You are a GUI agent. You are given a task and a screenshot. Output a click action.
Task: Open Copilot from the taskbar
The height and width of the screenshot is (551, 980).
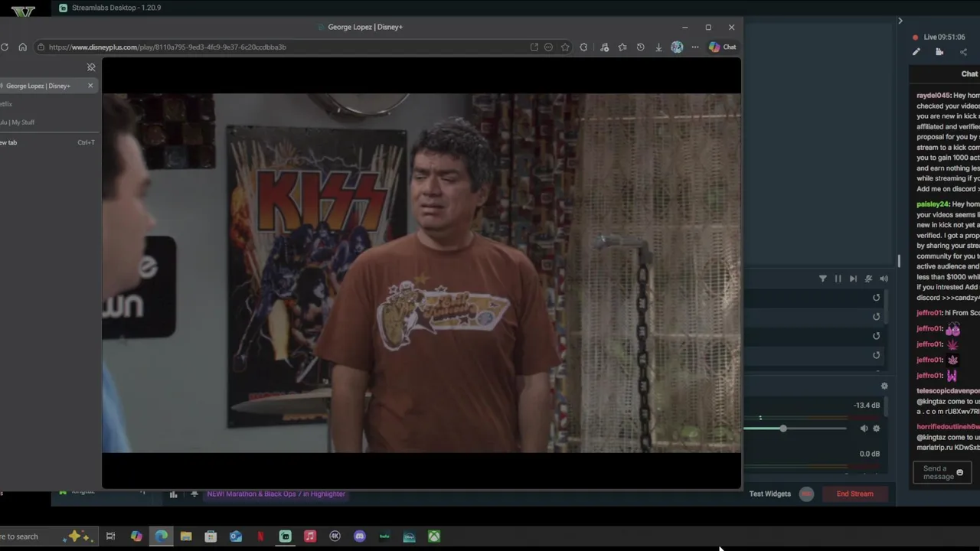pyautogui.click(x=136, y=536)
